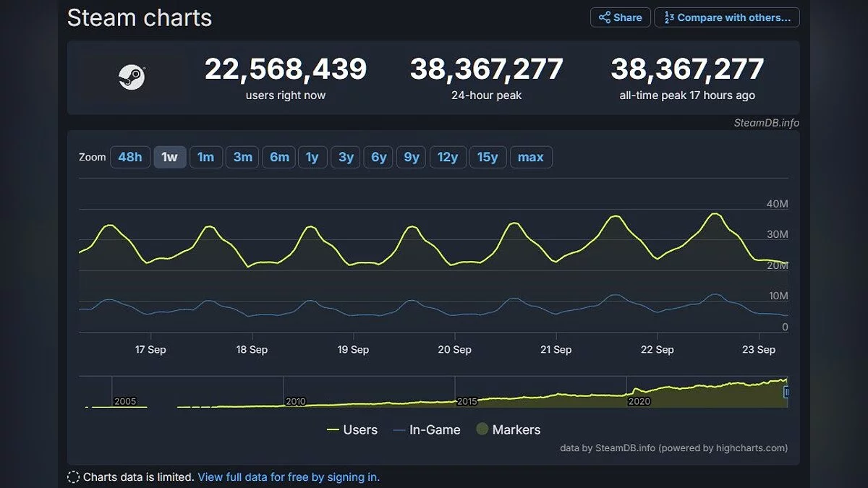868x488 pixels.
Task: Click the 24-hour peak label
Action: 487,95
